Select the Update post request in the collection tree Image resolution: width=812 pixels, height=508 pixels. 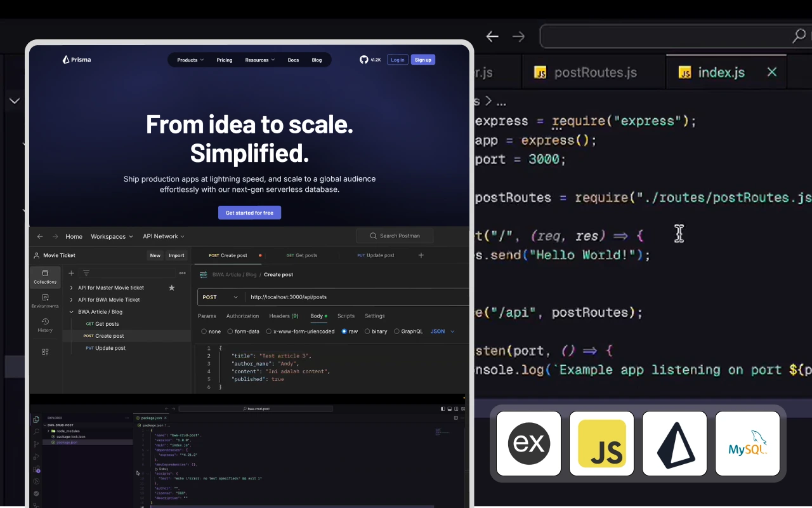point(110,348)
